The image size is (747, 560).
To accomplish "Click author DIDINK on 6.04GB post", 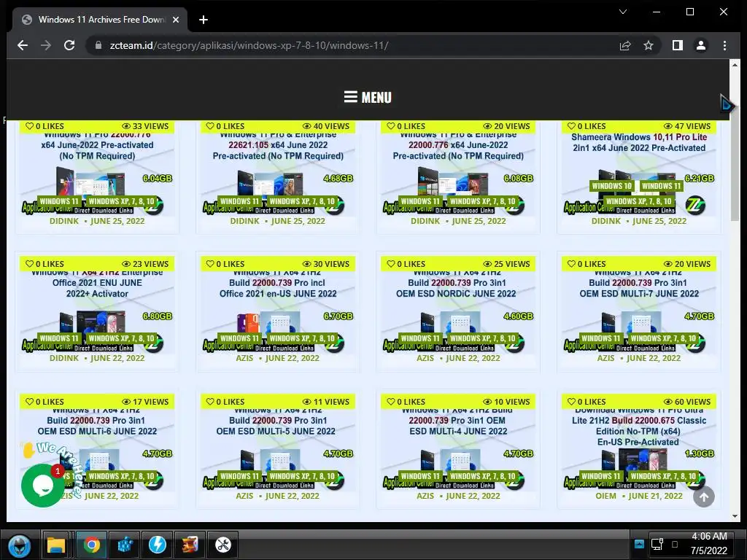I will coord(64,221).
